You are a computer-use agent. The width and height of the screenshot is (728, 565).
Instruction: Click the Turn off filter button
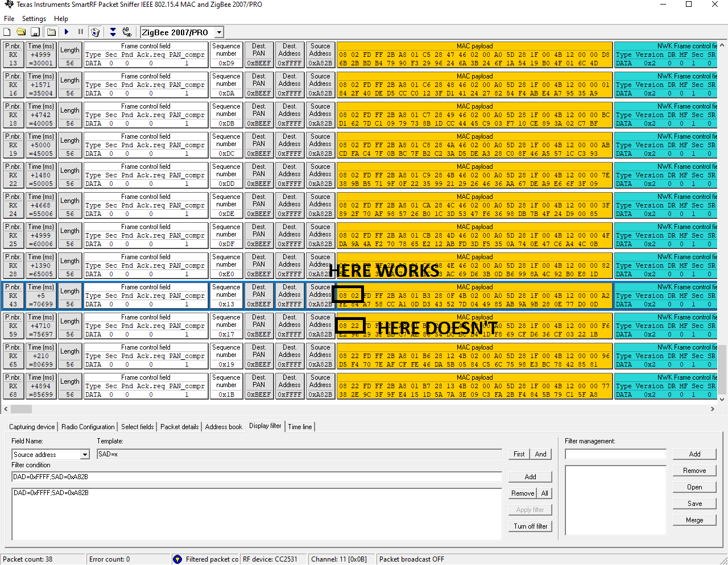coord(531,526)
